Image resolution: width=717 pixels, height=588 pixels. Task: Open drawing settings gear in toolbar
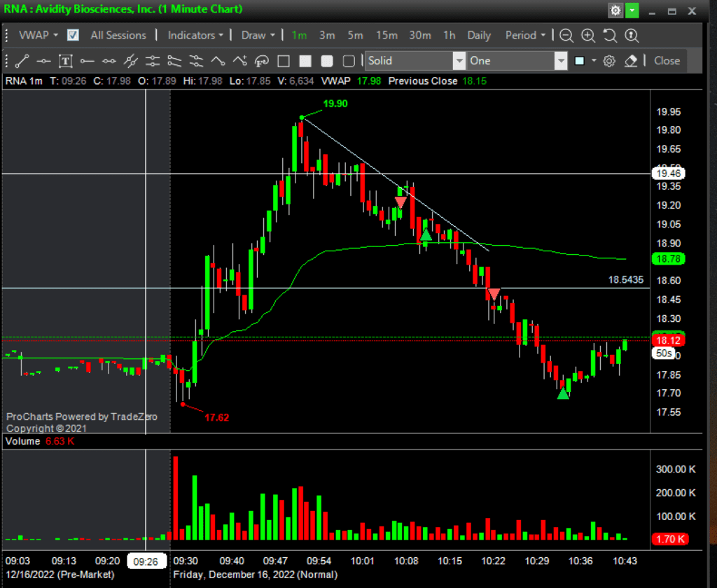click(x=609, y=61)
